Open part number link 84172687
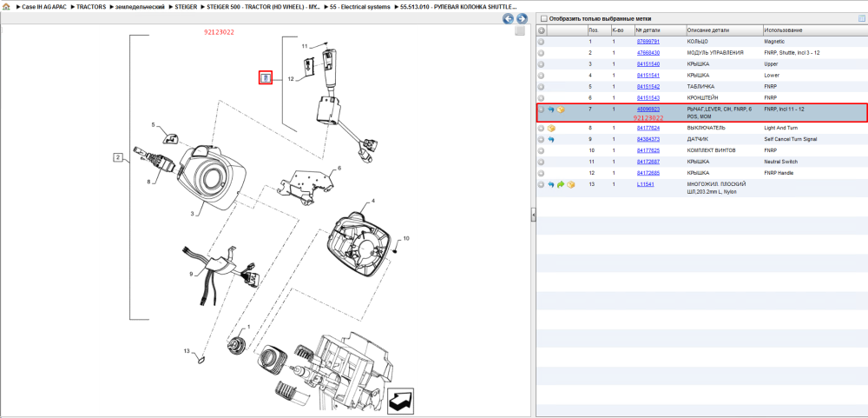Screen dimensions: 868x418 pyautogui.click(x=648, y=162)
